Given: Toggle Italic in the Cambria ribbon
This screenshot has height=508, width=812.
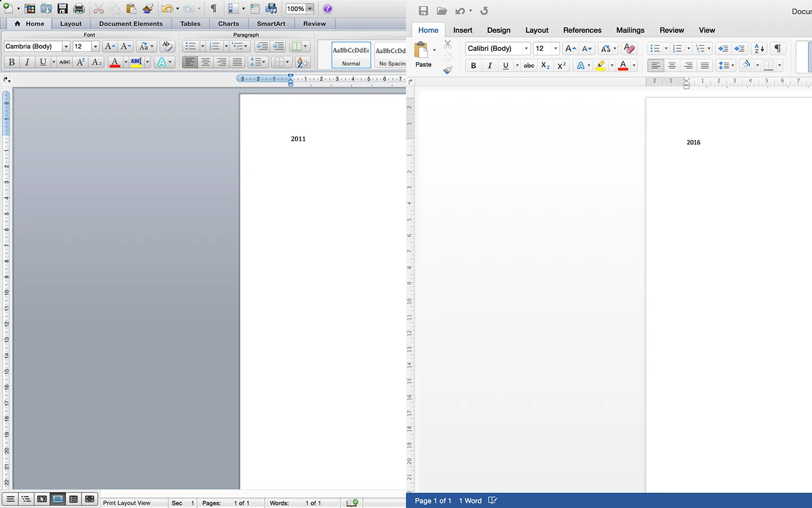Looking at the screenshot, I should (x=27, y=62).
